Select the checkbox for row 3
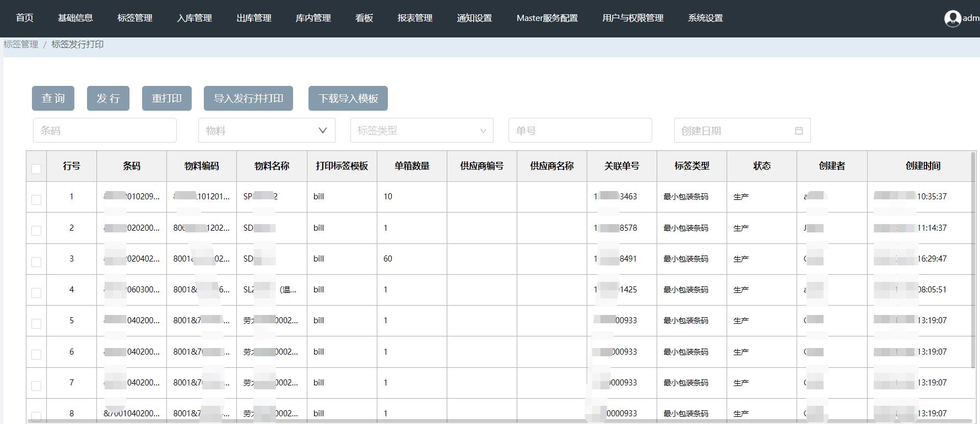This screenshot has width=980, height=424. [36, 262]
